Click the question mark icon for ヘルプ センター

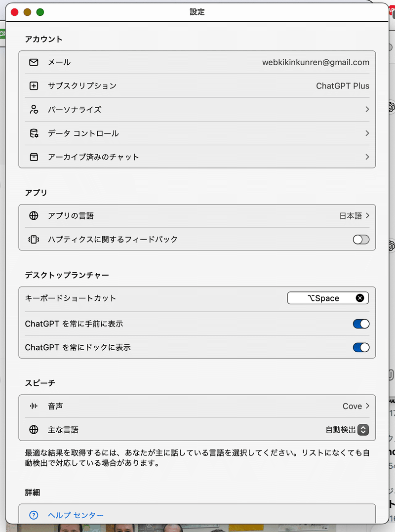click(34, 515)
